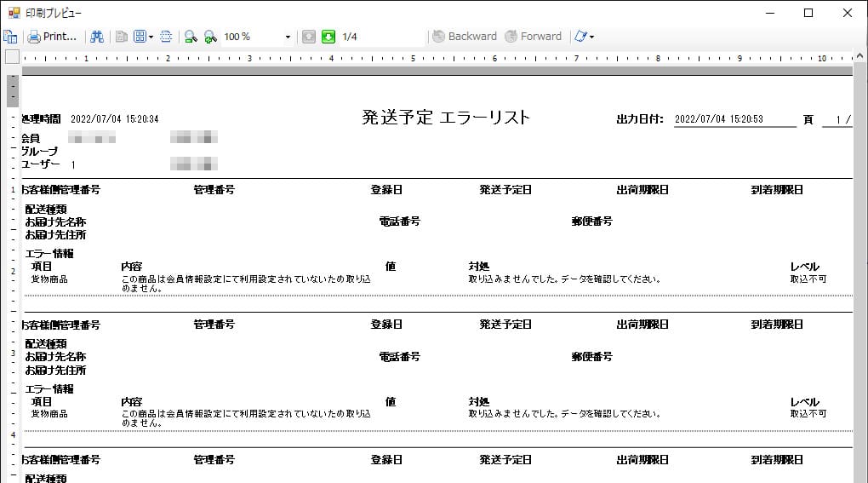Go to the next page green arrow
Viewport: 868px width, 483px height.
coord(328,37)
